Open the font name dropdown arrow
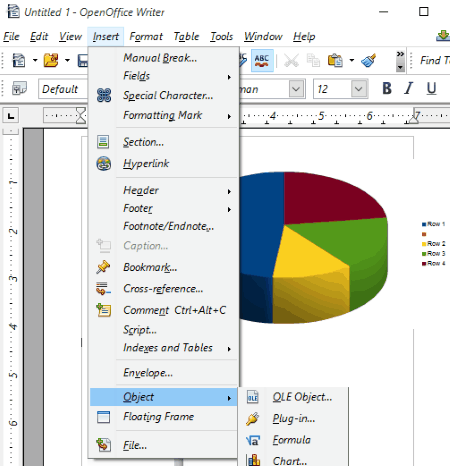Screen dimensions: 450x466 [296, 89]
